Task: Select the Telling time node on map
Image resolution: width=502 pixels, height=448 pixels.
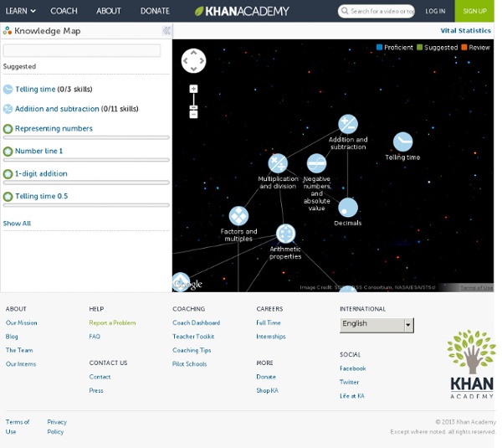Action: [x=402, y=142]
